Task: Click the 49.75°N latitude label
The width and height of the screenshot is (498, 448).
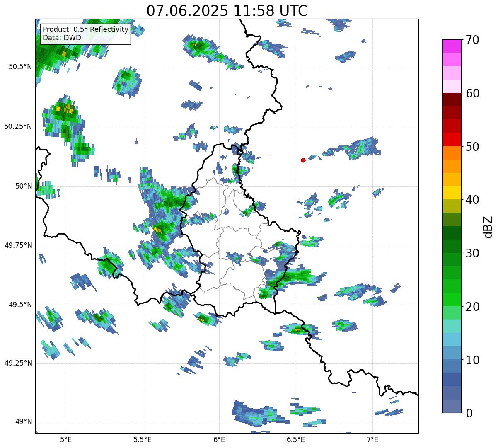Action: click(18, 245)
